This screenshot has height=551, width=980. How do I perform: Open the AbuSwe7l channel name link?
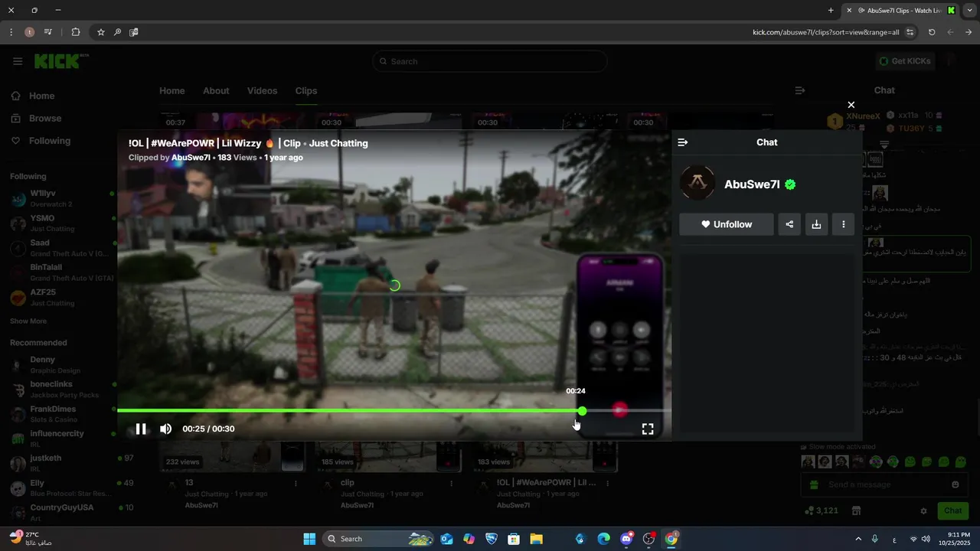pyautogui.click(x=752, y=184)
